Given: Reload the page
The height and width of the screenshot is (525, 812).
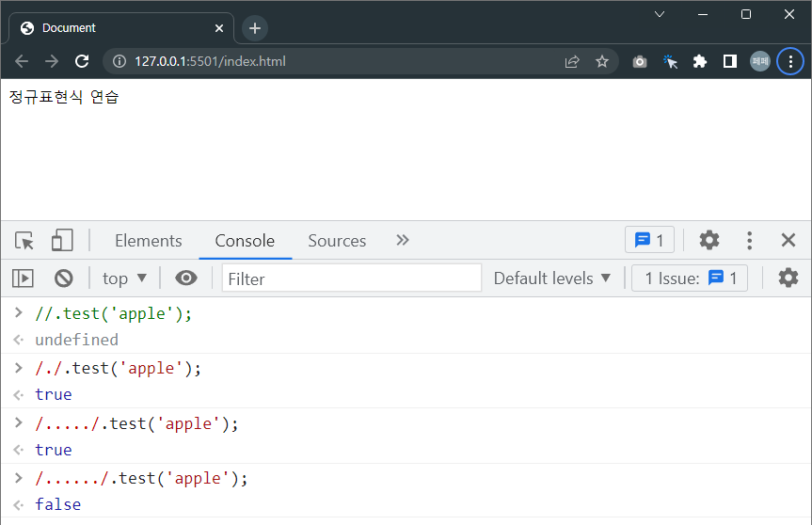Looking at the screenshot, I should point(82,61).
